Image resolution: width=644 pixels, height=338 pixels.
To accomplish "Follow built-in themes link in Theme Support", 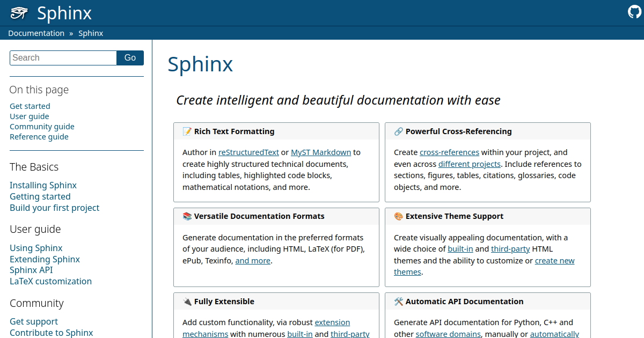I will (460, 249).
